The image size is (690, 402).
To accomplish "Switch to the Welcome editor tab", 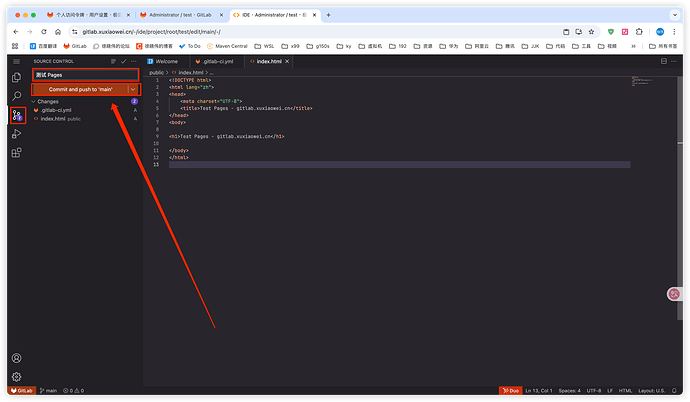I will 165,61.
